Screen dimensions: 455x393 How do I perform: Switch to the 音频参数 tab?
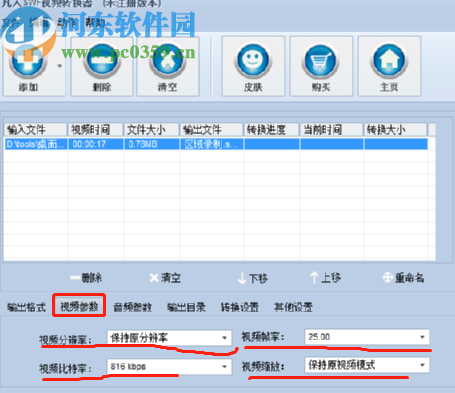point(133,307)
